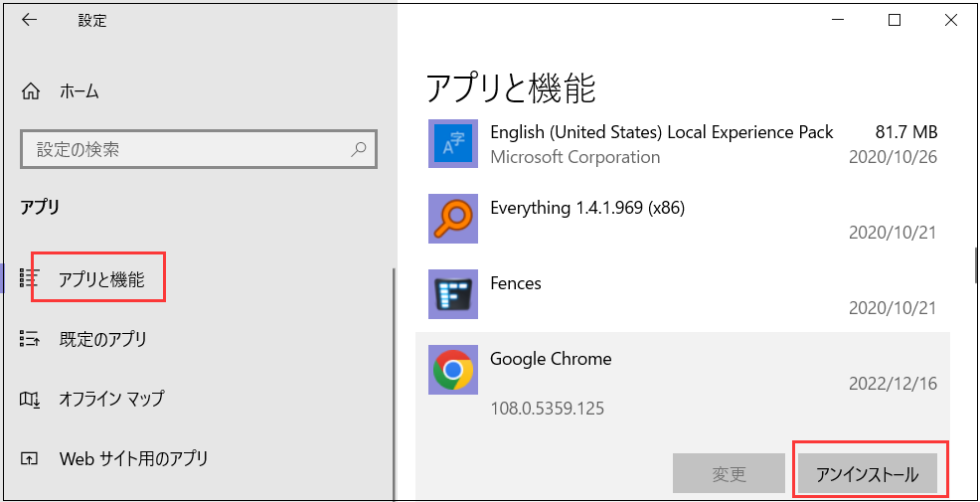Select the Fences app entry
This screenshot has width=980, height=502.
point(516,283)
